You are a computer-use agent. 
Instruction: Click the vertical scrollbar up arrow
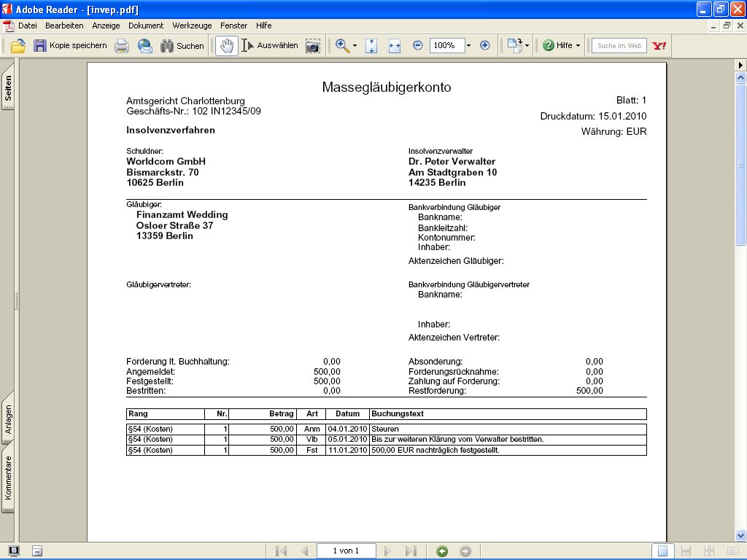click(741, 77)
